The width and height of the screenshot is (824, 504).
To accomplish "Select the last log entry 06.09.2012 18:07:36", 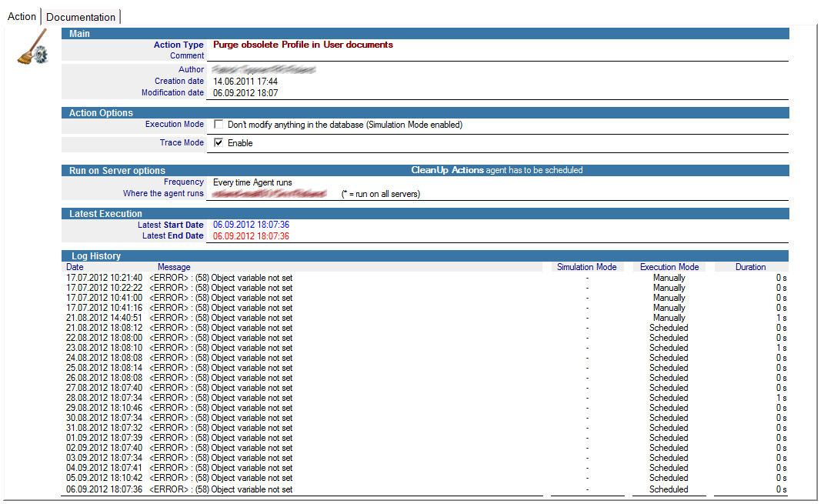I will point(179,489).
